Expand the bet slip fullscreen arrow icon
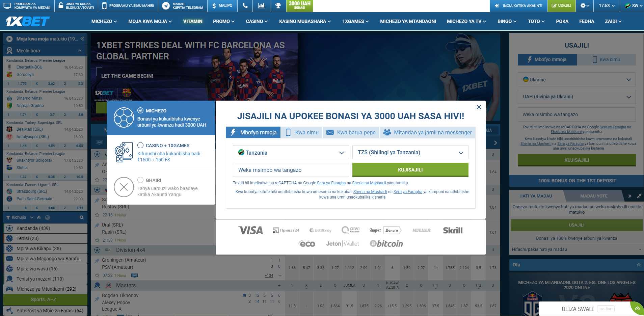This screenshot has width=644, height=316. [639, 196]
